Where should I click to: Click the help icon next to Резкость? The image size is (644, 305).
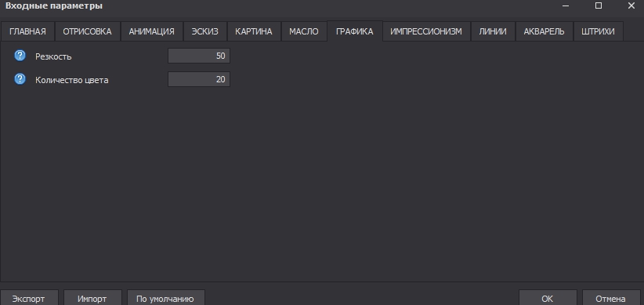[x=20, y=56]
